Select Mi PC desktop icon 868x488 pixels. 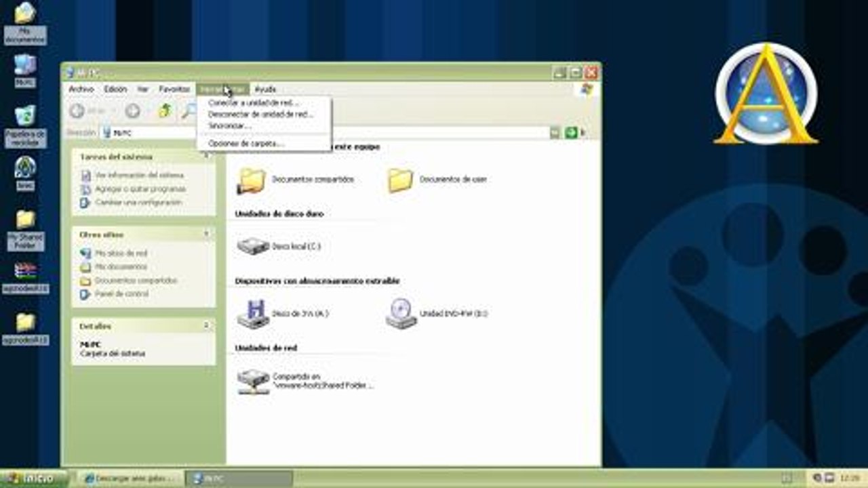(25, 70)
